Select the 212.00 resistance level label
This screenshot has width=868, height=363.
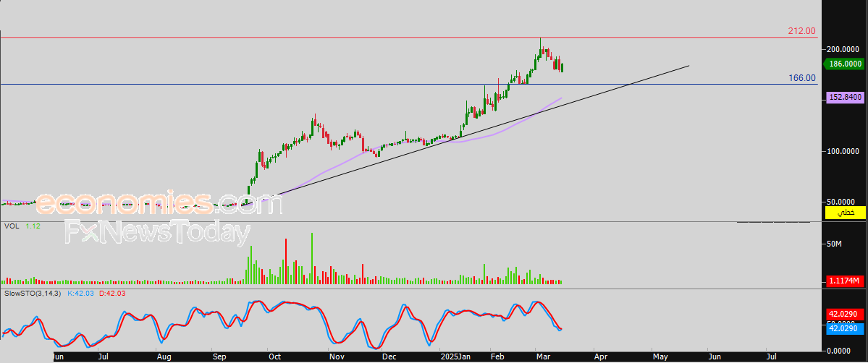(801, 31)
